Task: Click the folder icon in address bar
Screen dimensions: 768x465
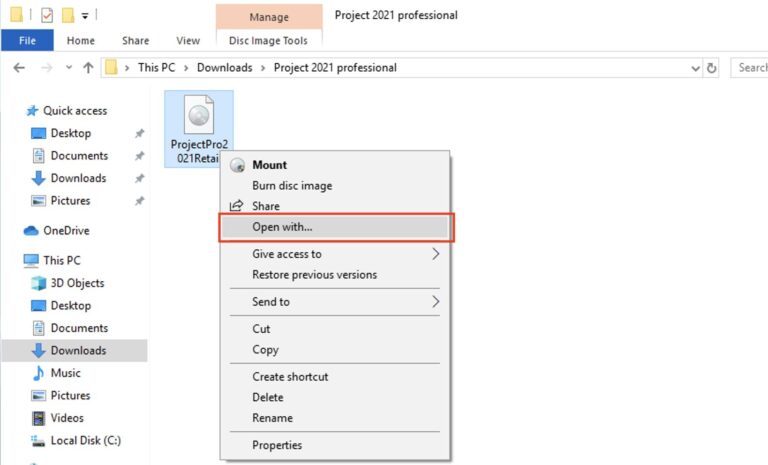Action: (112, 67)
